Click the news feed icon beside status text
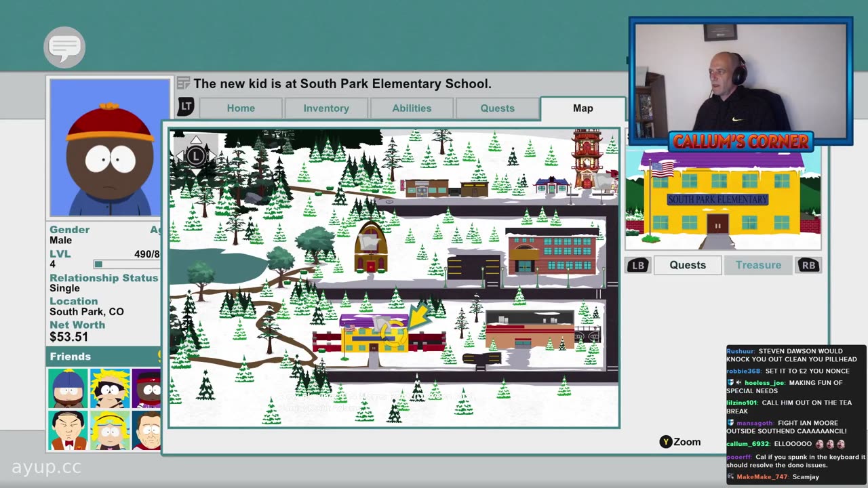Image resolution: width=868 pixels, height=488 pixels. tap(183, 83)
